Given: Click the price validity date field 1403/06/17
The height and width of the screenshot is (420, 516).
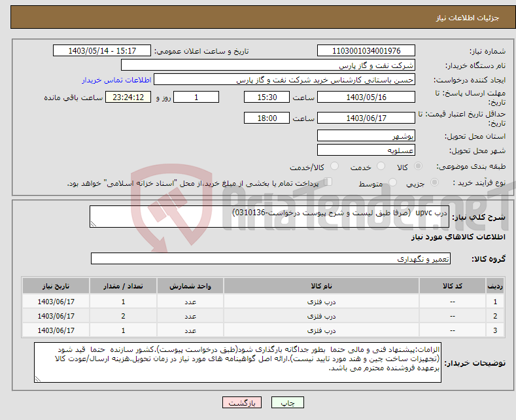Looking at the screenshot, I should click(366, 118).
